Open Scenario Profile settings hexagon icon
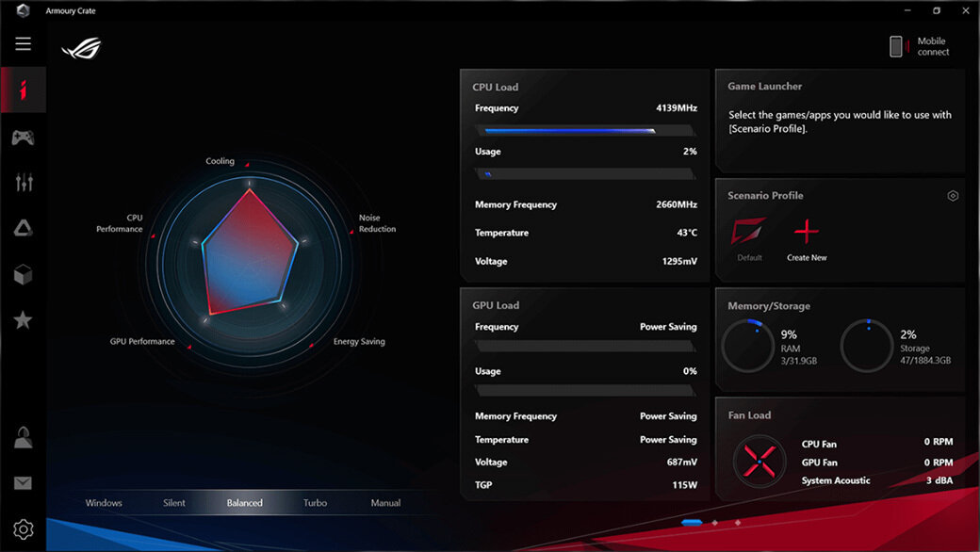 click(x=953, y=196)
